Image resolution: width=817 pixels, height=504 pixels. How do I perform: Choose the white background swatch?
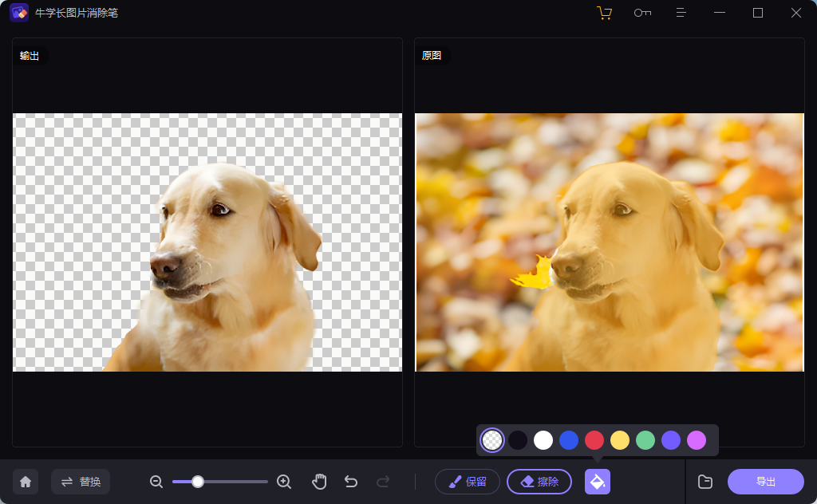click(x=543, y=440)
